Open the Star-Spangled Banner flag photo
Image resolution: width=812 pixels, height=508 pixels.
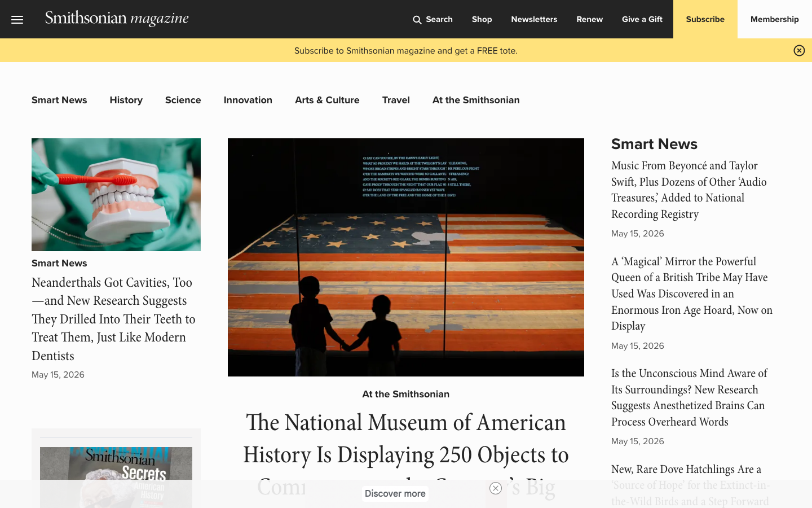(406, 257)
